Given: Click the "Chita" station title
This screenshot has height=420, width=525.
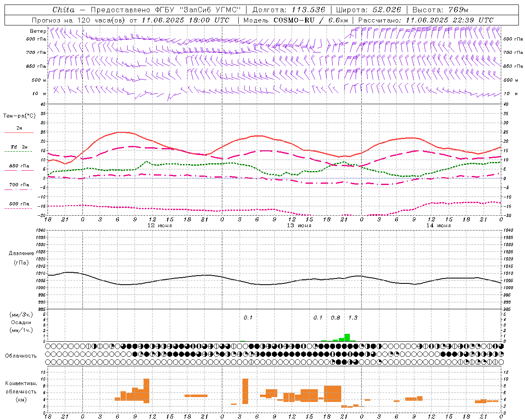Looking at the screenshot, I should pos(64,9).
